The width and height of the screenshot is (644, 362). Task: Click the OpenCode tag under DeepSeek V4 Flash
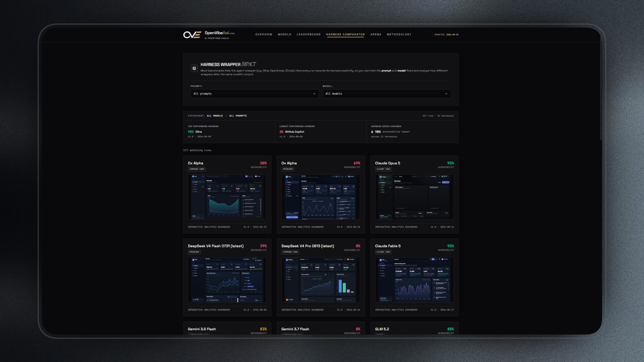[x=194, y=252]
